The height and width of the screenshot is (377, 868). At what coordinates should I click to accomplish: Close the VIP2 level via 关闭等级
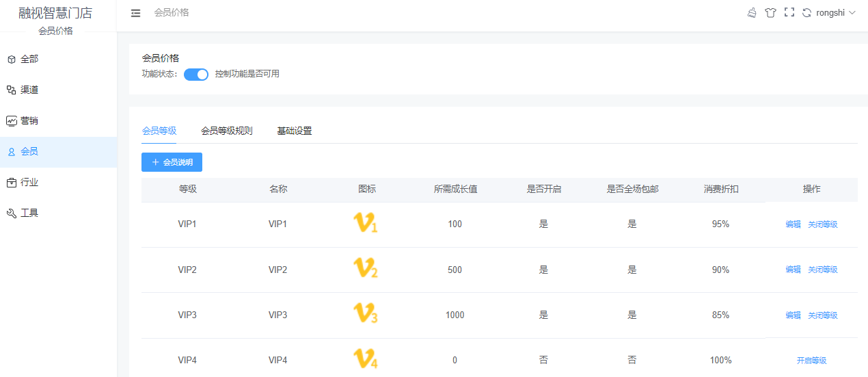(x=823, y=270)
